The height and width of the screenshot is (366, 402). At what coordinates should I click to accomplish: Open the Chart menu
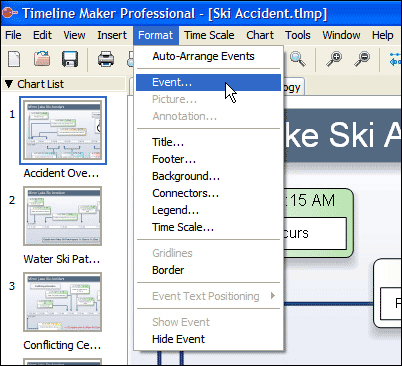[x=260, y=35]
